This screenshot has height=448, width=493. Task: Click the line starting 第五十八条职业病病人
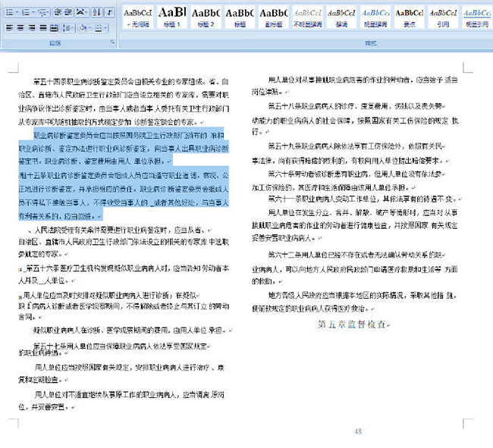point(355,106)
